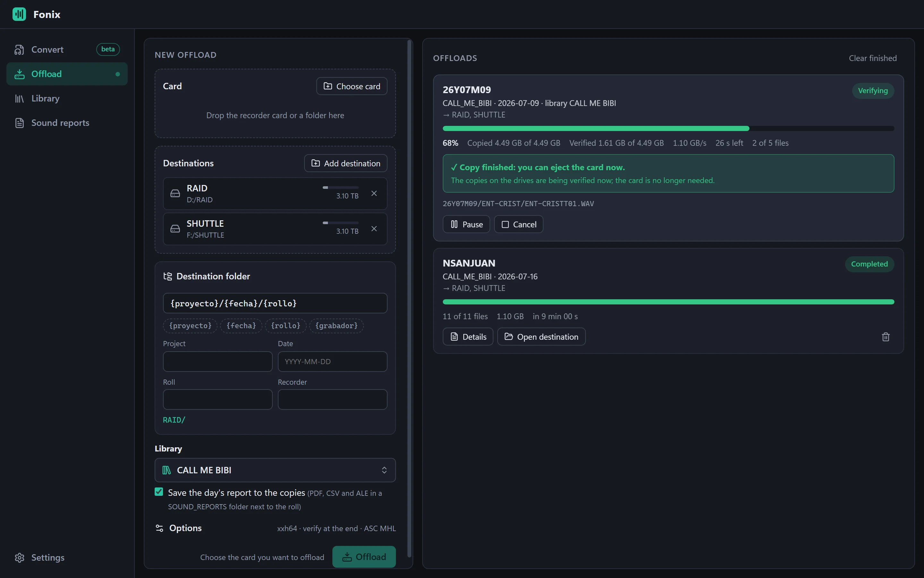
Task: Click the ENT-CRISTT01.WAV file path text
Action: click(518, 204)
